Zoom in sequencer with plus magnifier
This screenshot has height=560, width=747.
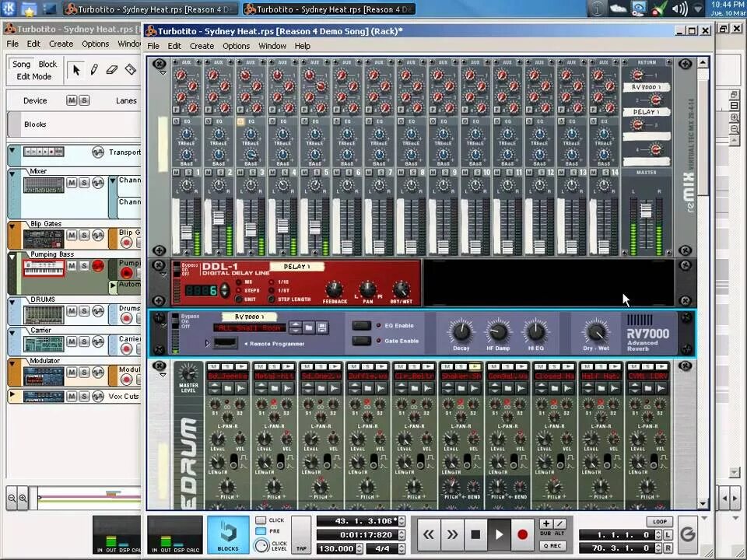[x=23, y=498]
